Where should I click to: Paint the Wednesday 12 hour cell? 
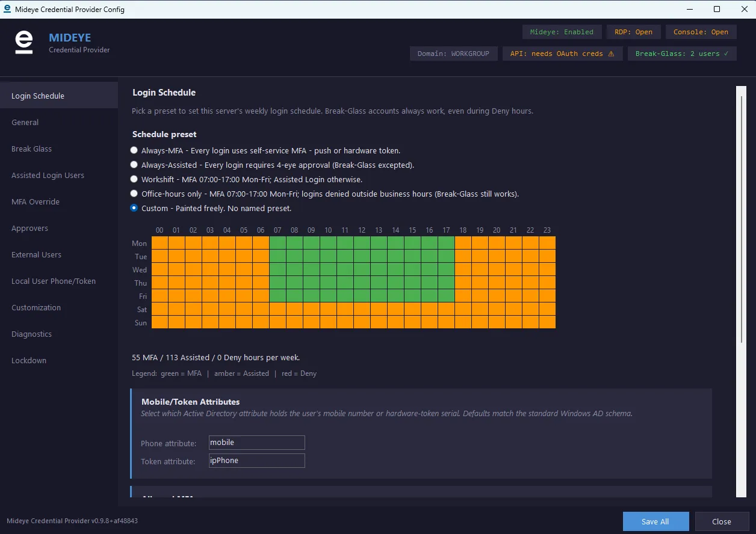362,269
